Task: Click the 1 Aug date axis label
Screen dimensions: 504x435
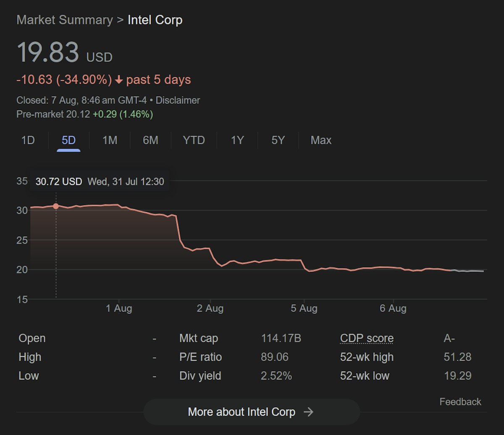Action: [x=119, y=308]
